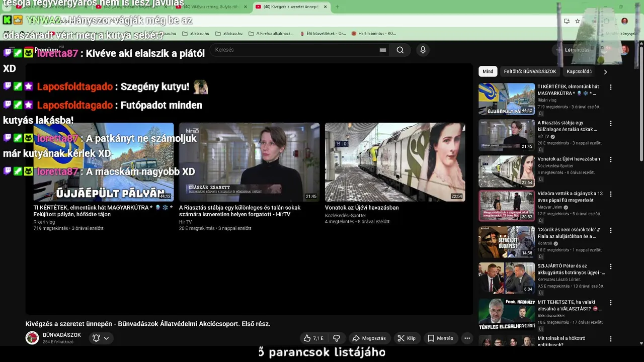Share the video via Megosztás button
This screenshot has width=644, height=362.
click(369, 338)
